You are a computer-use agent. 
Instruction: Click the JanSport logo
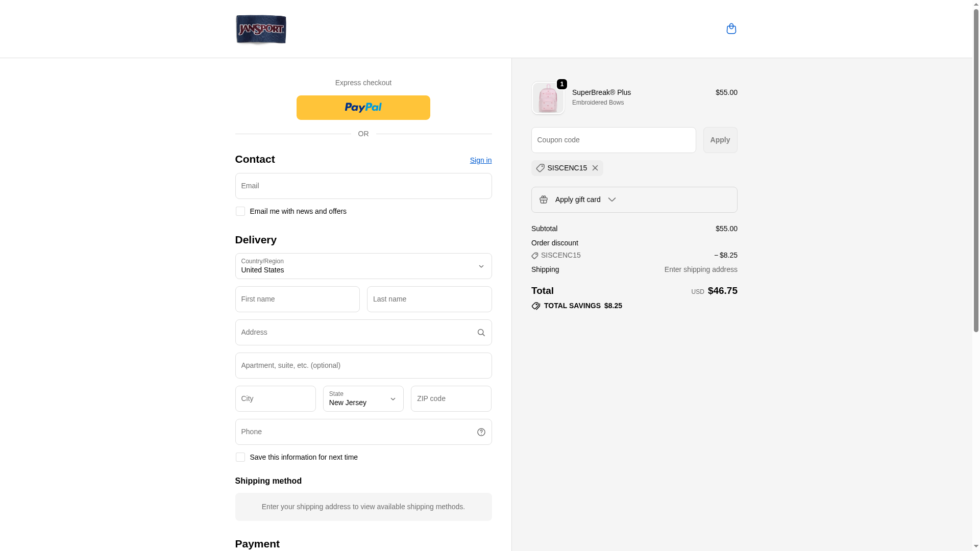tap(261, 29)
